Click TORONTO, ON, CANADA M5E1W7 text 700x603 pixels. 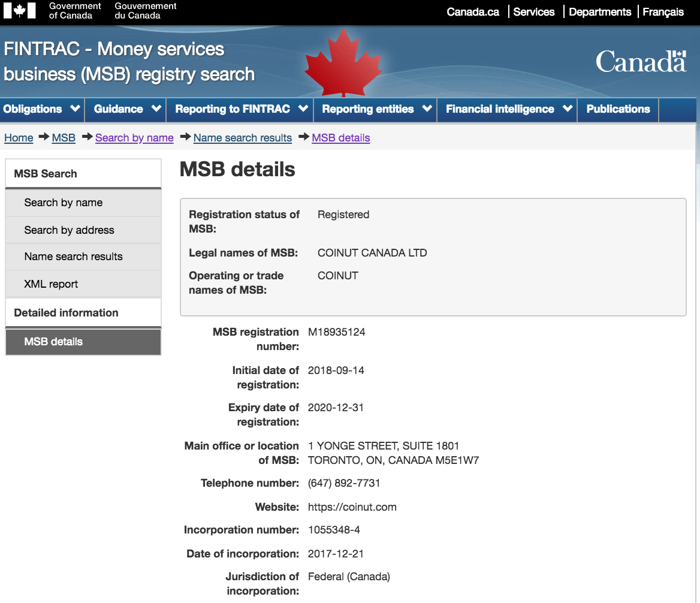click(393, 460)
